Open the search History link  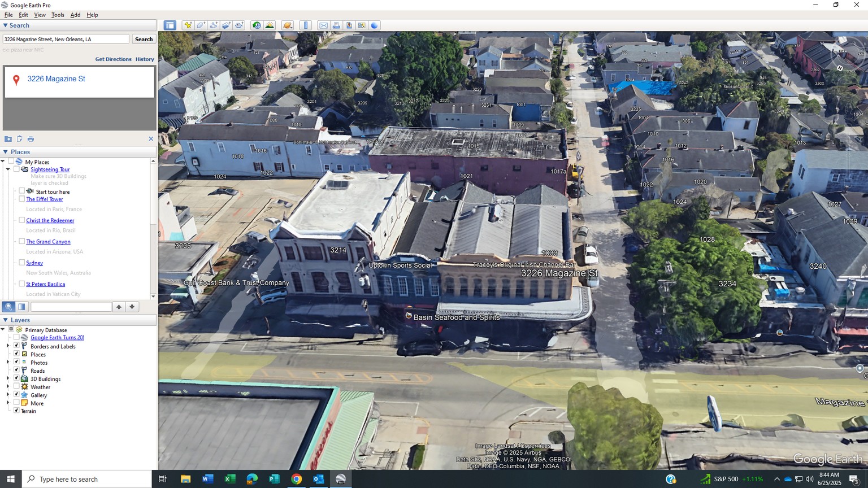point(145,59)
